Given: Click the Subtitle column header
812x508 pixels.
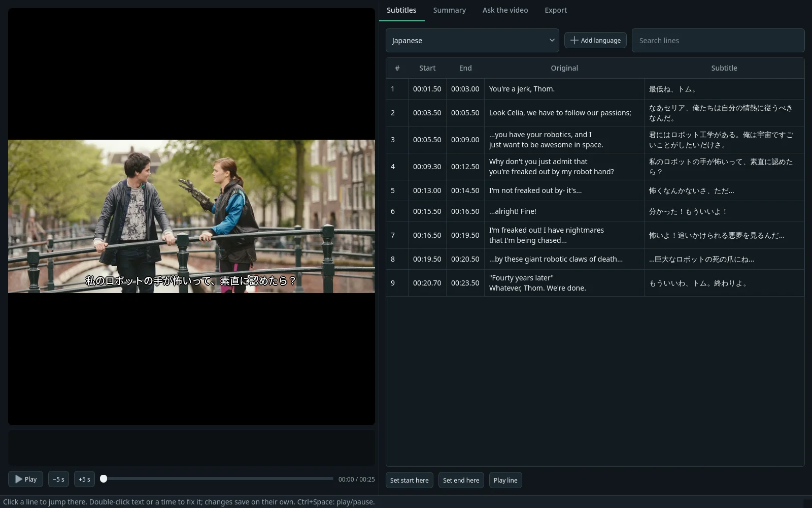Looking at the screenshot, I should 724,68.
